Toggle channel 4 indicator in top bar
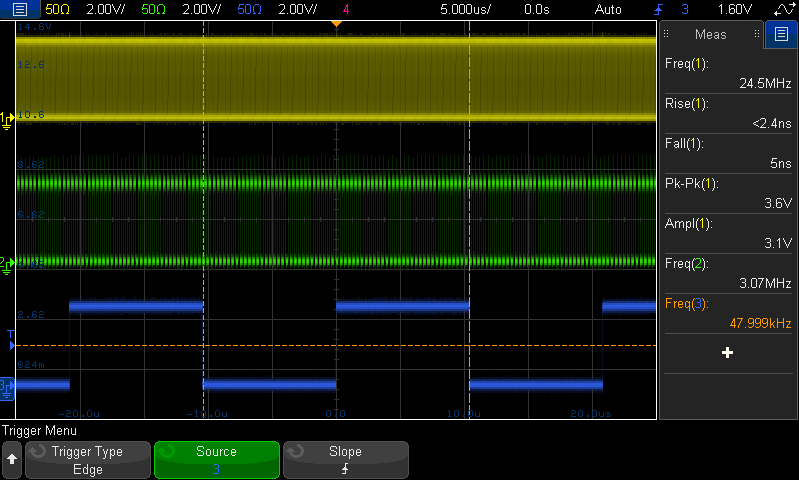The height and width of the screenshot is (480, 799). [x=346, y=9]
